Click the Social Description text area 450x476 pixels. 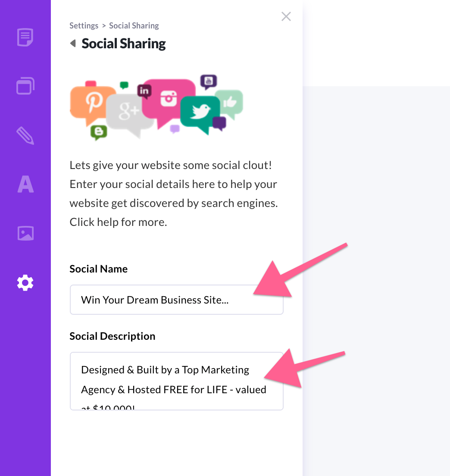tap(177, 381)
